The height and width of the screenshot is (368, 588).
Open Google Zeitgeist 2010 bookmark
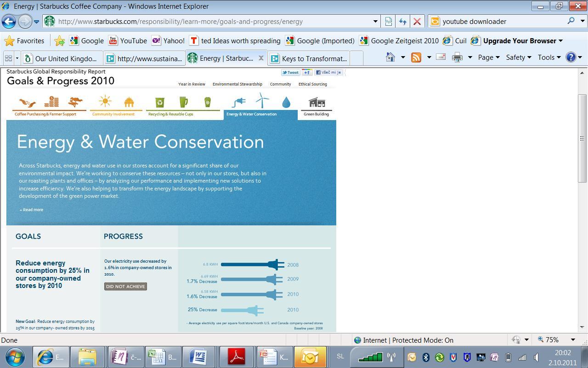coord(399,40)
